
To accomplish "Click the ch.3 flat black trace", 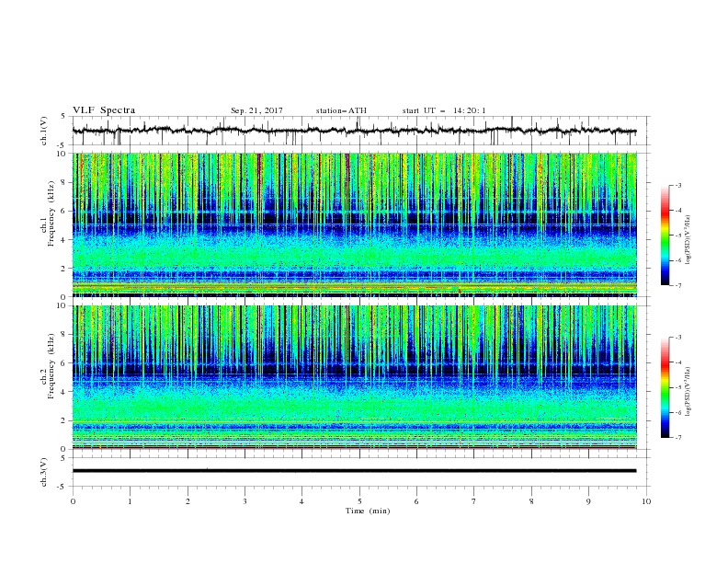I will [x=354, y=471].
